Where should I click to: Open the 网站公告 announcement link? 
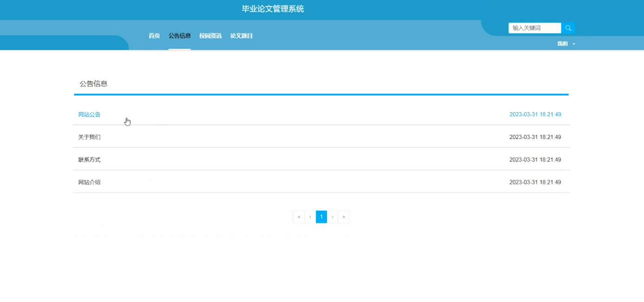pyautogui.click(x=89, y=114)
